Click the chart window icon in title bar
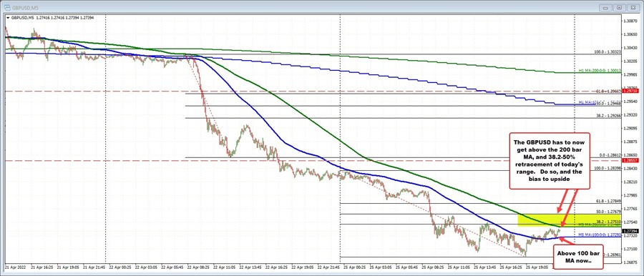This screenshot has height=276, width=644. pyautogui.click(x=6, y=7)
